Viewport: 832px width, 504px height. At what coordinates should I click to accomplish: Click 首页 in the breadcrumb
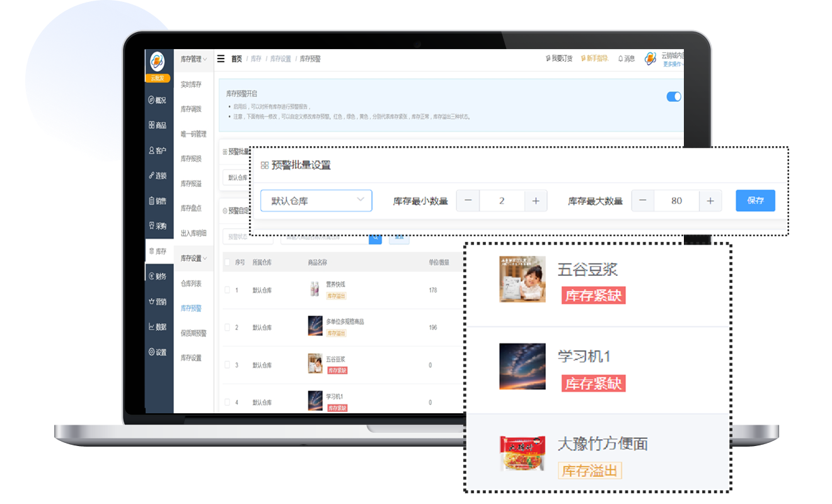(236, 59)
